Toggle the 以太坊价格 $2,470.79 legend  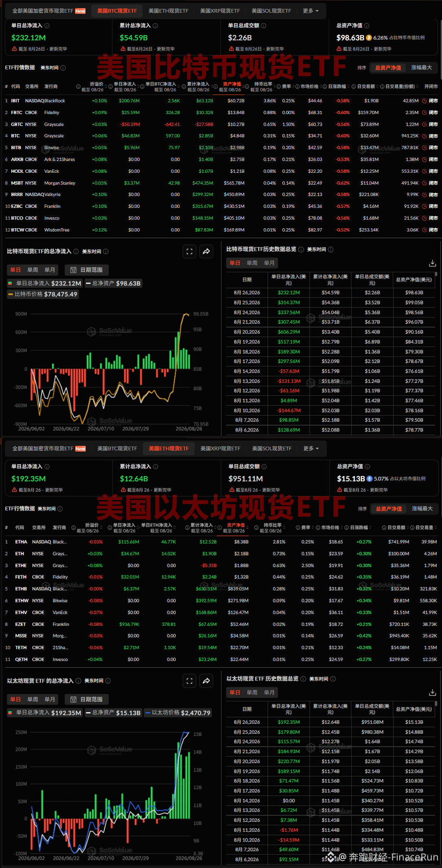(178, 713)
